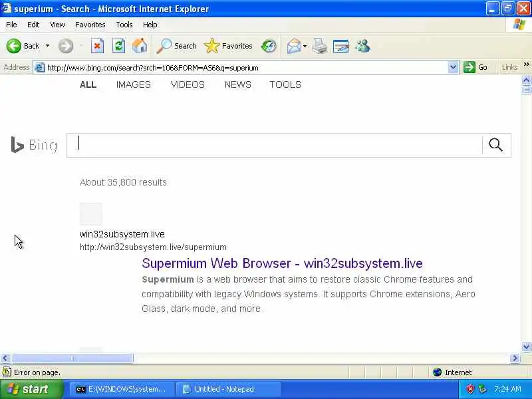Open the Supermium Web Browser result link
Image resolution: width=532 pixels, height=399 pixels.
pyautogui.click(x=282, y=263)
